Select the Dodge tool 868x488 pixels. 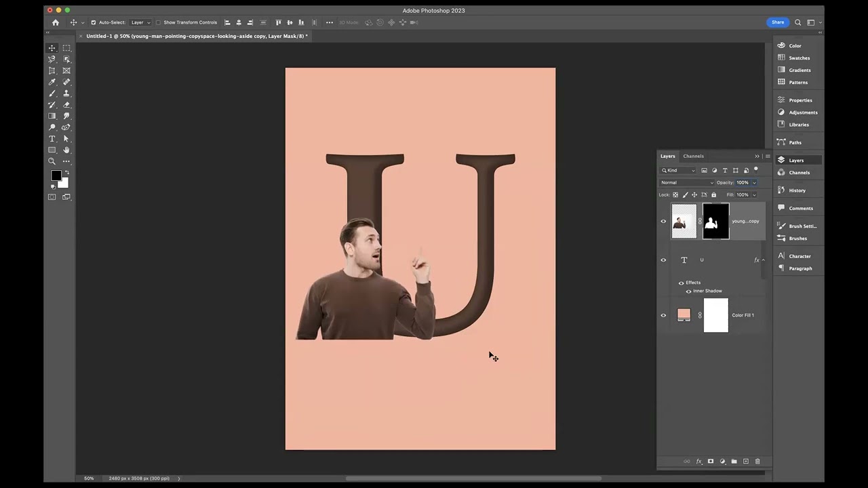52,127
